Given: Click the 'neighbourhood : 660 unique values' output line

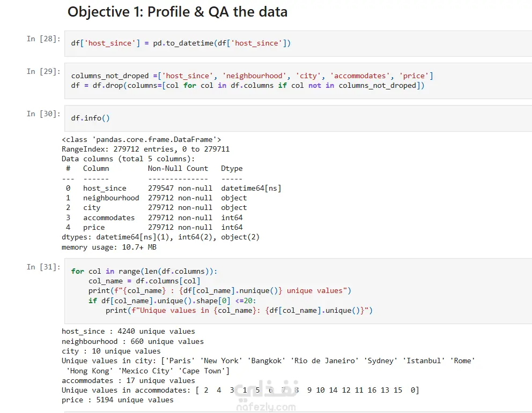Looking at the screenshot, I should (132, 342).
